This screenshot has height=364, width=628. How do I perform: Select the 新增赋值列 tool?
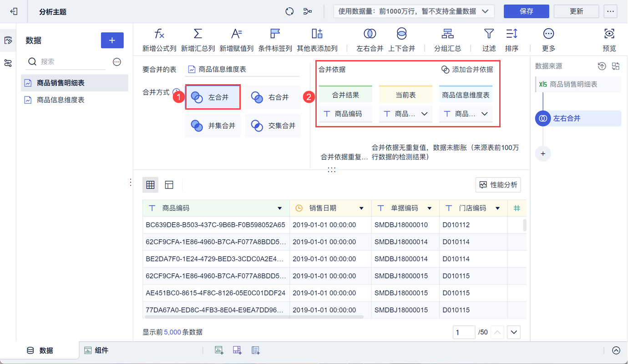[x=237, y=40]
